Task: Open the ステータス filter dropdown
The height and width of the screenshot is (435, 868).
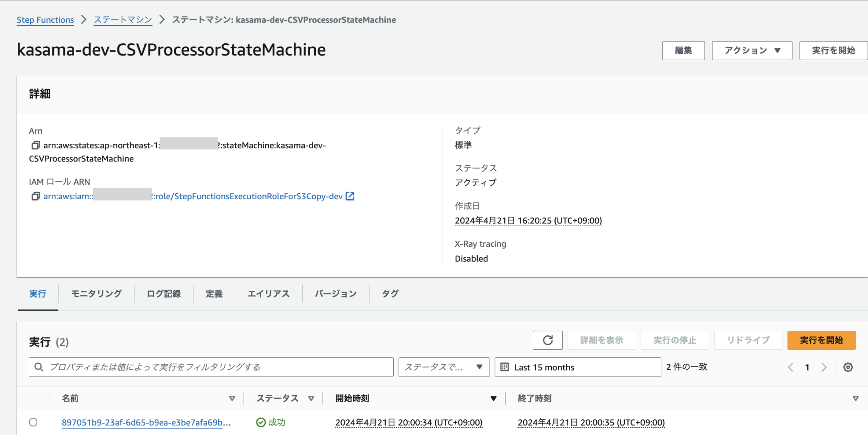Action: point(443,367)
